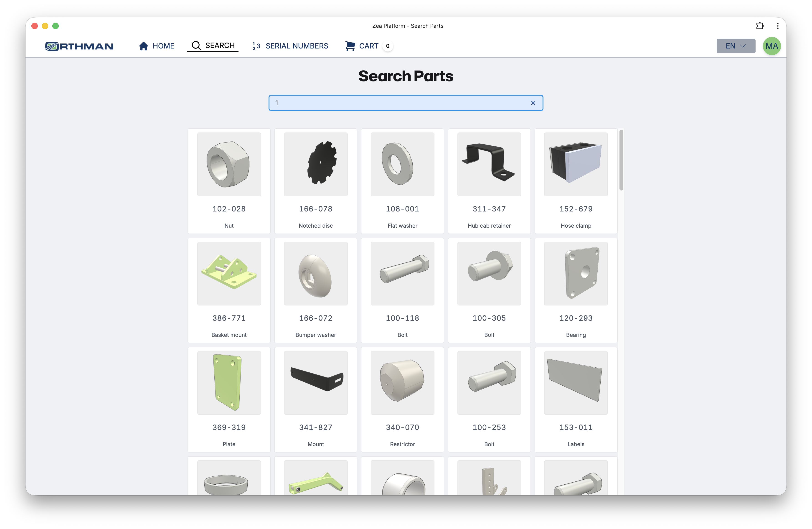Go to the Serial Numbers tab
This screenshot has height=529, width=812.
tap(297, 46)
